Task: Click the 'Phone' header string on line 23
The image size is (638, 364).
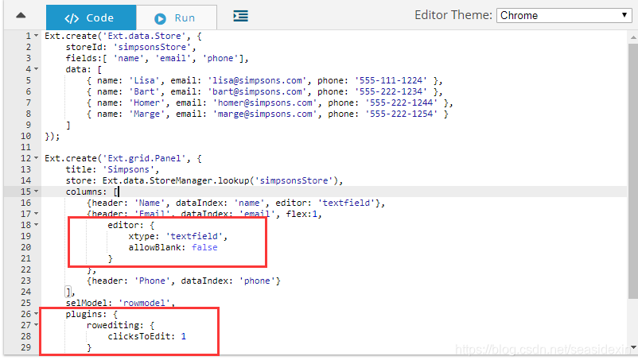Action: [x=152, y=281]
